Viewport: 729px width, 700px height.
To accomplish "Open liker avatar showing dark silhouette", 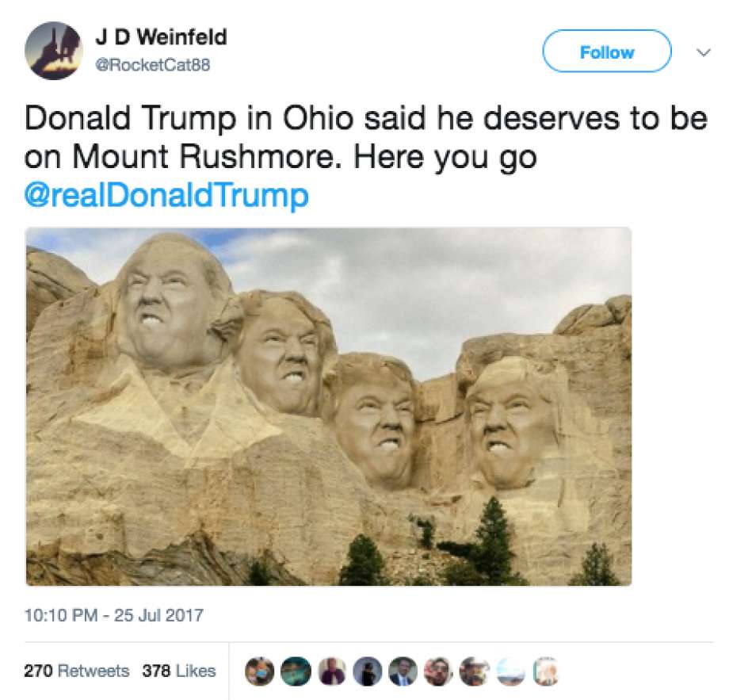I will pyautogui.click(x=367, y=671).
